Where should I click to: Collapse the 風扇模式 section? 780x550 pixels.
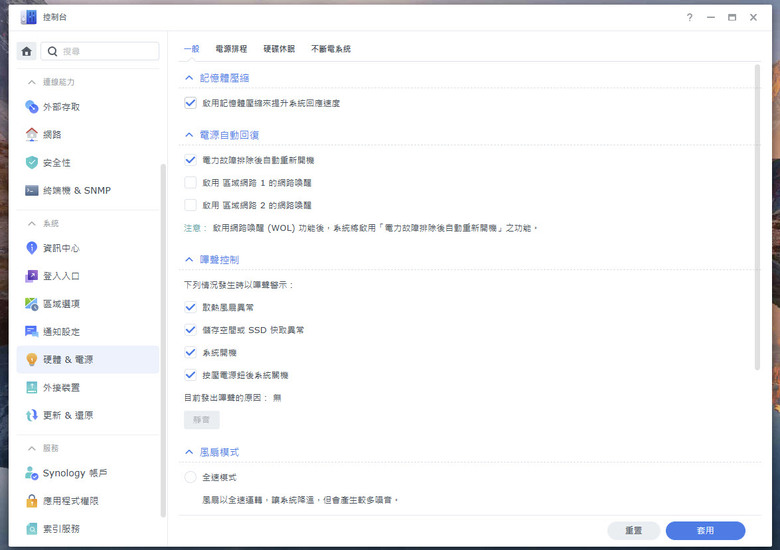[x=189, y=452]
